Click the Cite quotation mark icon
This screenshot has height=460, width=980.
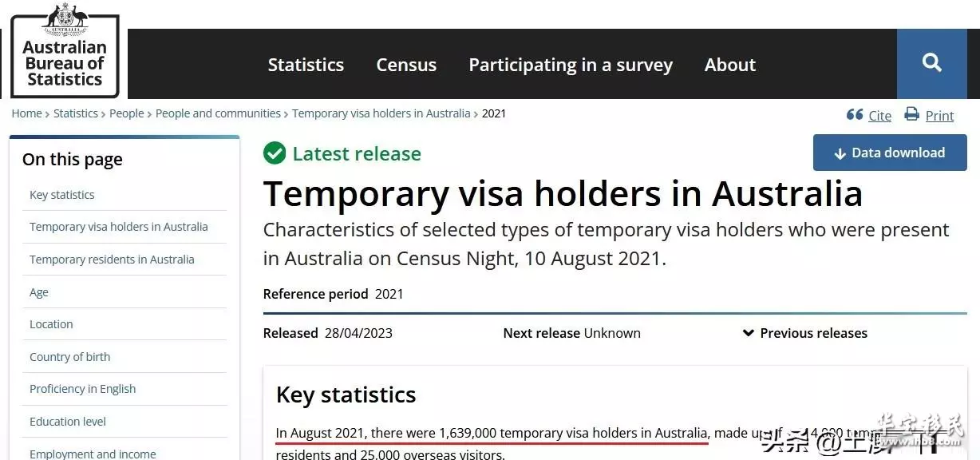[x=855, y=115]
